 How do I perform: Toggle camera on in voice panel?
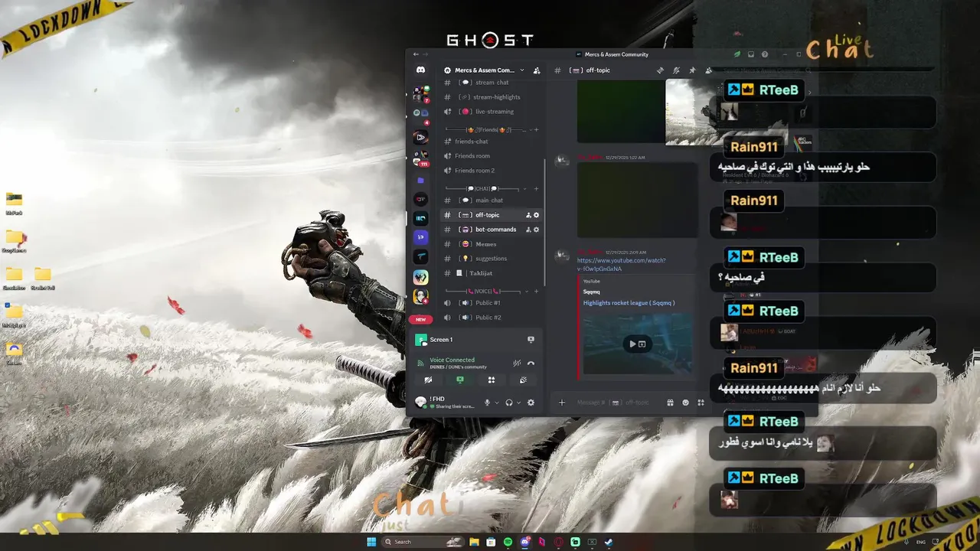click(x=429, y=380)
